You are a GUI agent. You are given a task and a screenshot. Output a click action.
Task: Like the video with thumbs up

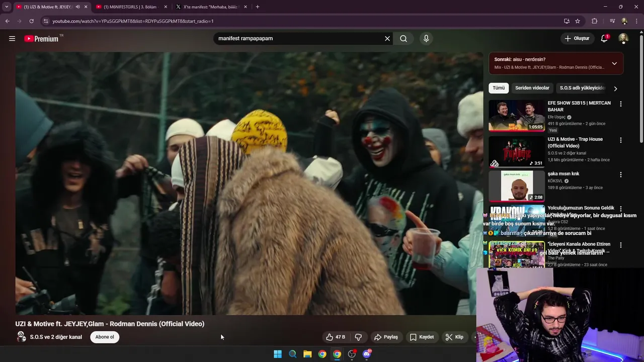335,337
